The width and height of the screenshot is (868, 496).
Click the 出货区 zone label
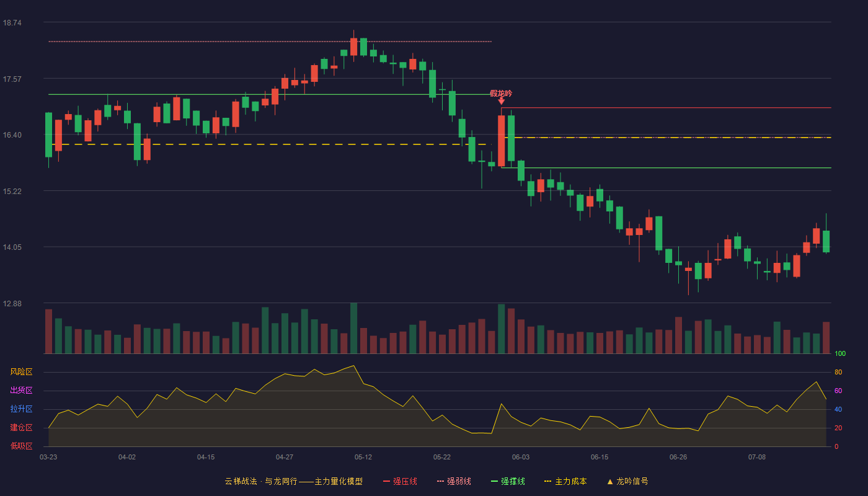point(21,391)
